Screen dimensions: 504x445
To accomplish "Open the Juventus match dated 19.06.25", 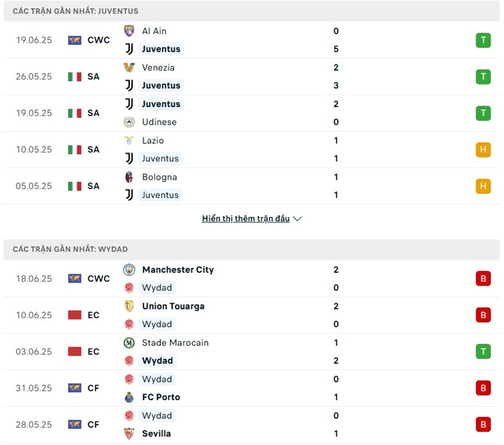I will tap(252, 40).
